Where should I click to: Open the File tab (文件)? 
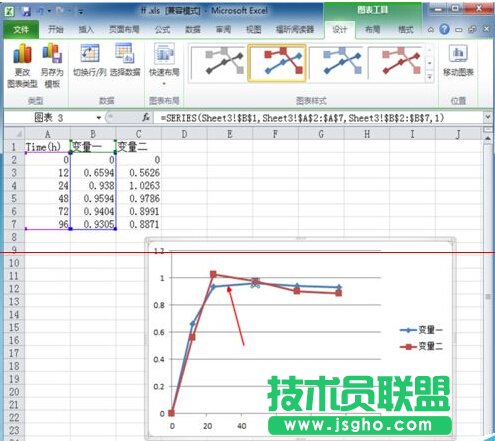21,30
